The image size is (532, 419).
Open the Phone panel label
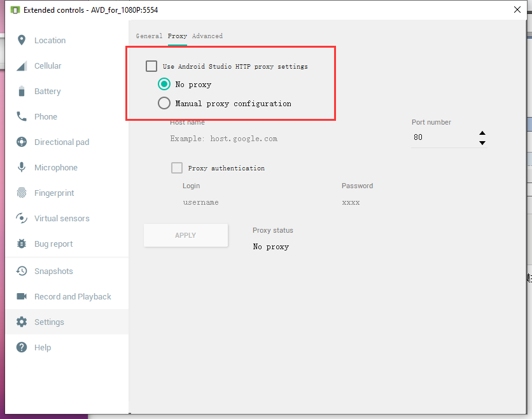click(45, 116)
